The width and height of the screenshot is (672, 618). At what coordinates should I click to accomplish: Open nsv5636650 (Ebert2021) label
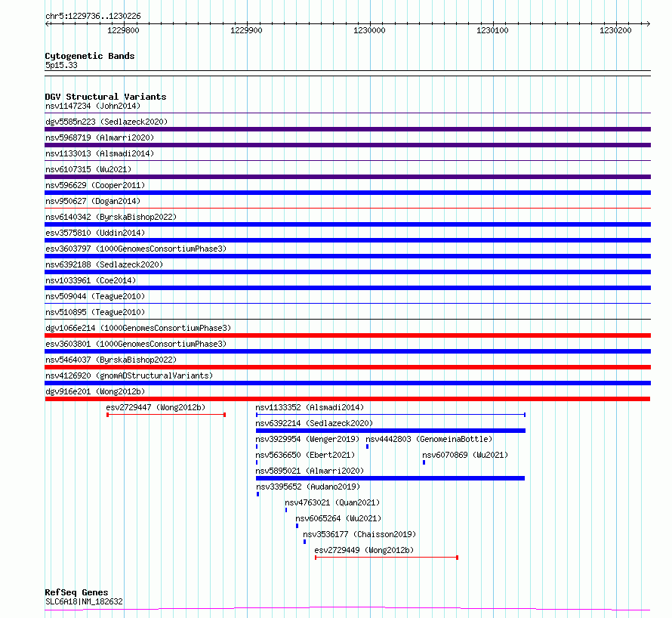click(305, 455)
